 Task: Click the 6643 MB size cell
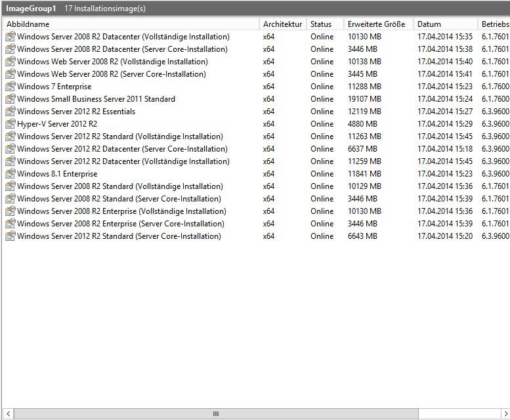(x=362, y=236)
